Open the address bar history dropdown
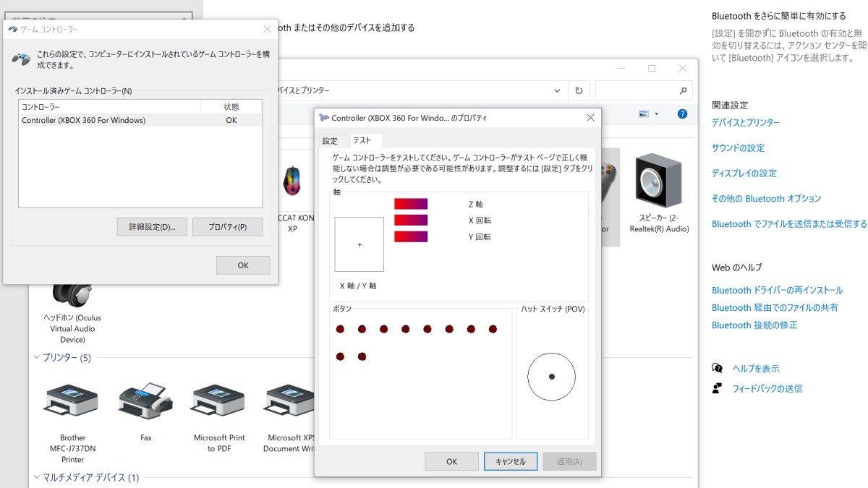868x488 pixels. 557,91
